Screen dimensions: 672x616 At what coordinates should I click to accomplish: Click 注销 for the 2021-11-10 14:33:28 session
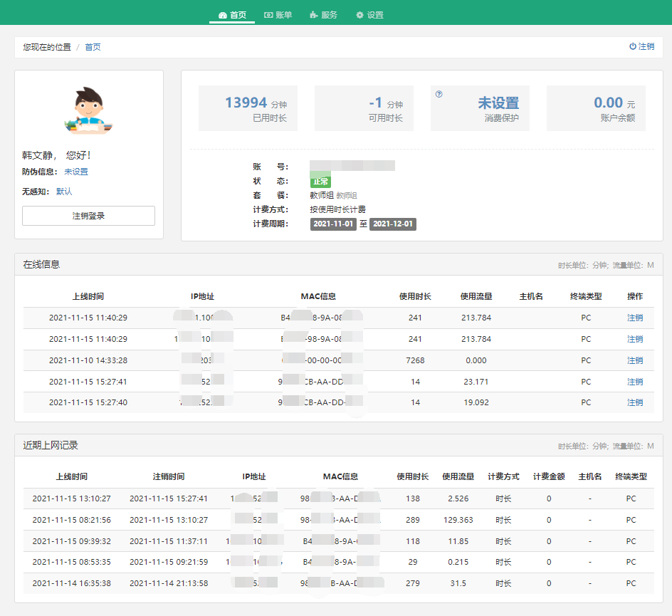[x=634, y=360]
